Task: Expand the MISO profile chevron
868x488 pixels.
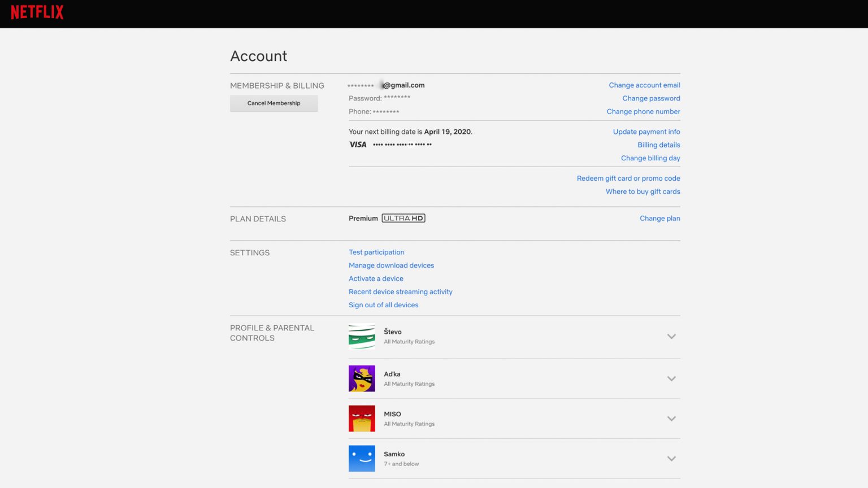Action: click(671, 419)
